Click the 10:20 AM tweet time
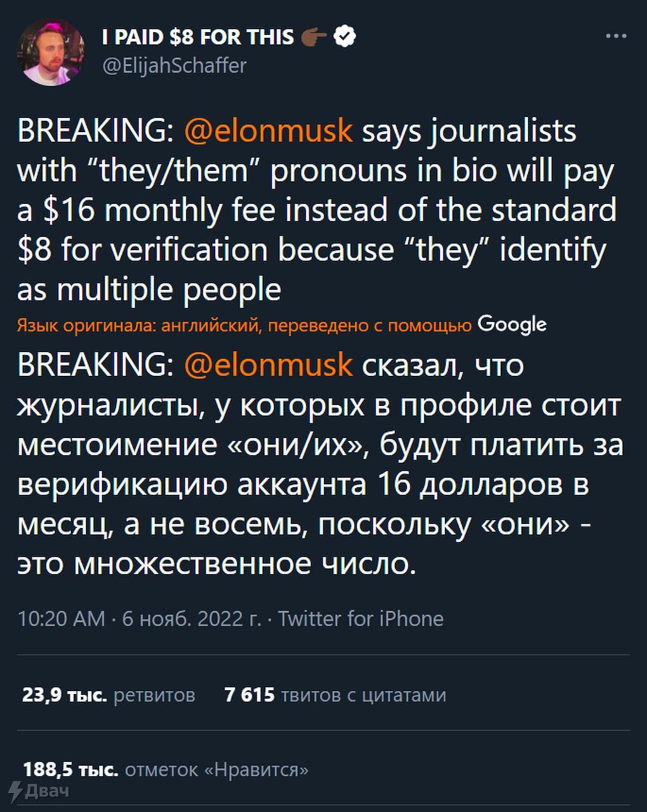The image size is (647, 812). (61, 619)
